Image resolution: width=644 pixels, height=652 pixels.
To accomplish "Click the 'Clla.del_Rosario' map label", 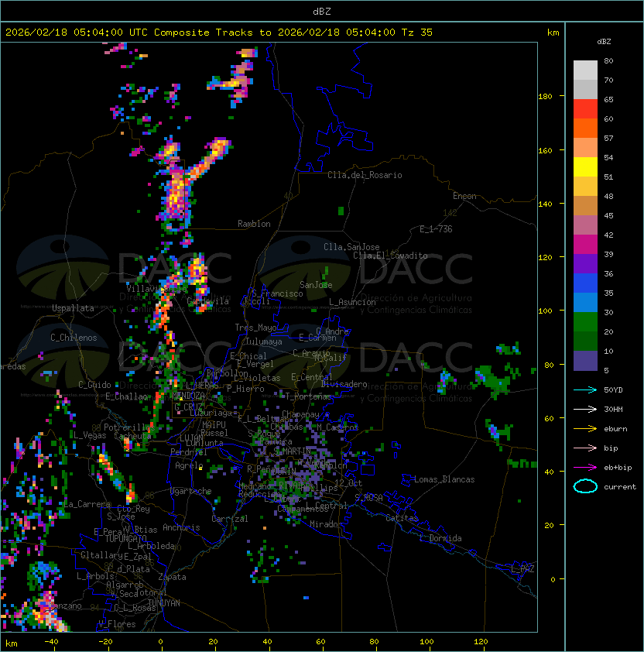I will pyautogui.click(x=365, y=175).
